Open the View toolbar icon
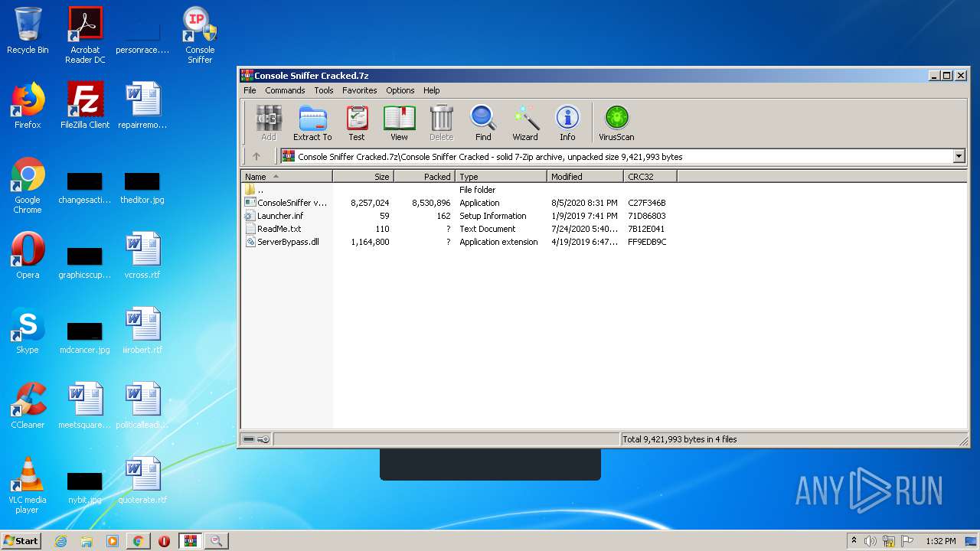 (x=399, y=123)
